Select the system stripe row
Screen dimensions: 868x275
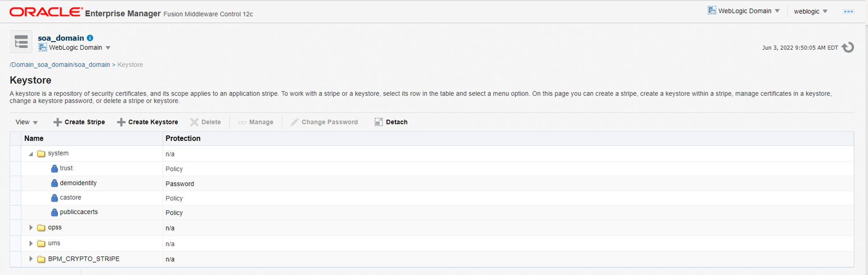(432, 154)
